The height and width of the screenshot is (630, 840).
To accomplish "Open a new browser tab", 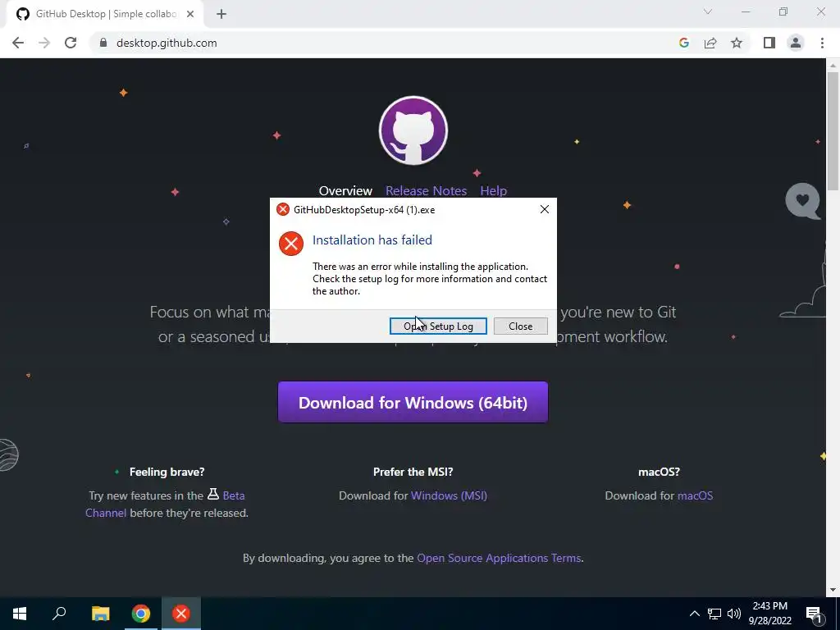I will 221,14.
